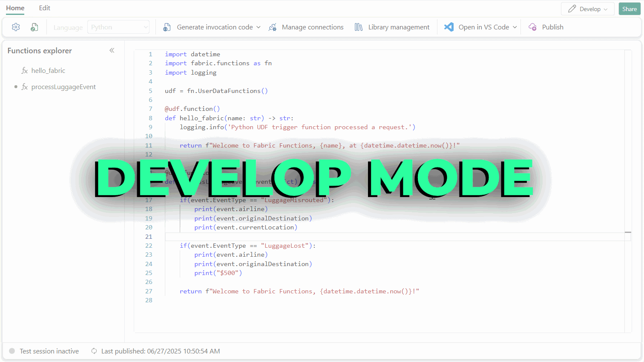Switch to the Edit tab
Viewport: 644px width, 362px height.
click(45, 8)
